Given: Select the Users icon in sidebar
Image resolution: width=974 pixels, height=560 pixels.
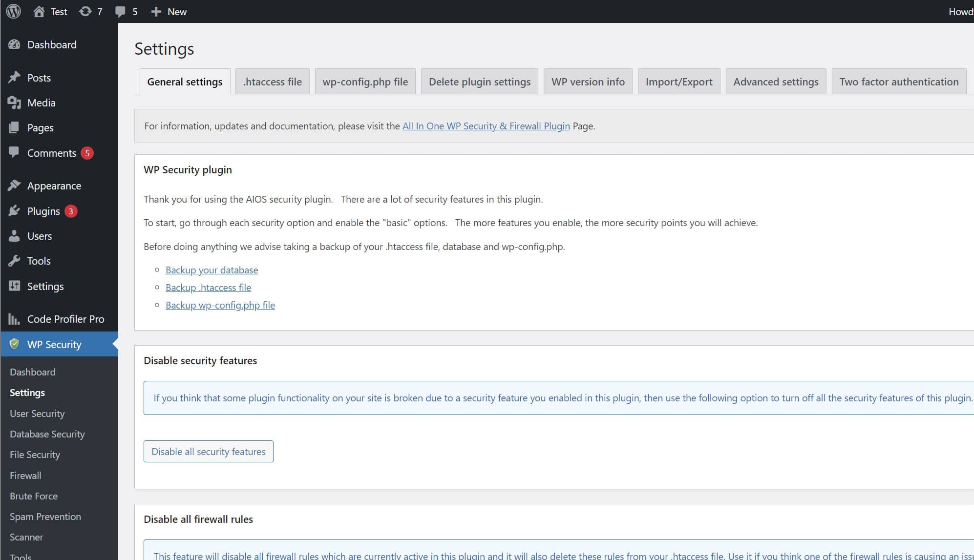Looking at the screenshot, I should pos(14,236).
